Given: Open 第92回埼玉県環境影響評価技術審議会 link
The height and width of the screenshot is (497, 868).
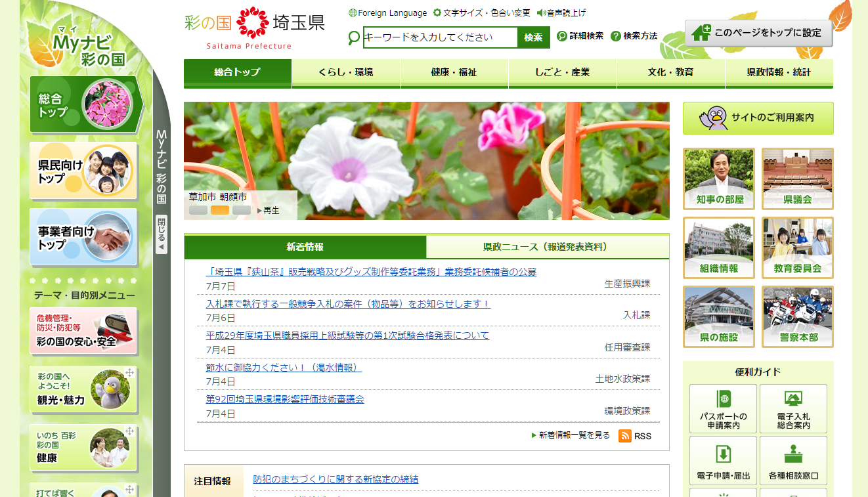Looking at the screenshot, I should tap(285, 399).
